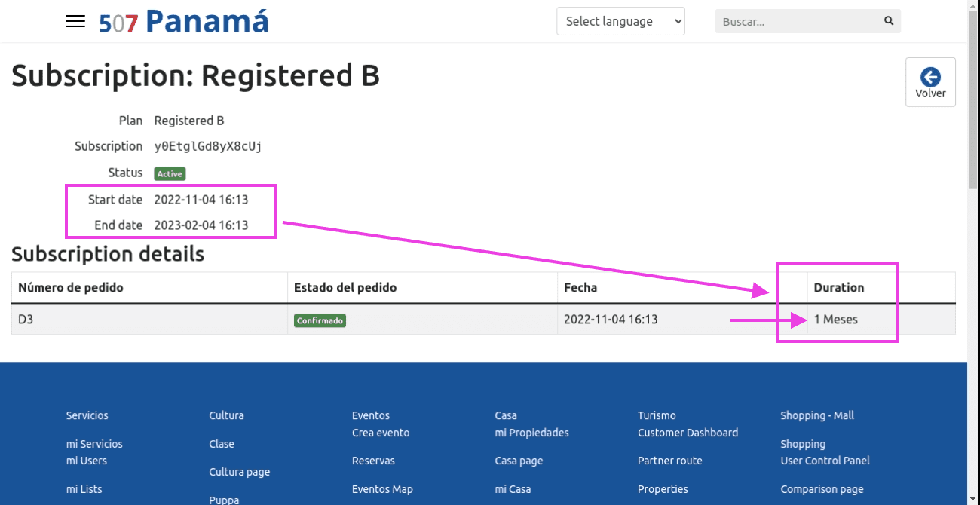Open the hamburger menu icon
Screen dimensions: 980x505
75,21
